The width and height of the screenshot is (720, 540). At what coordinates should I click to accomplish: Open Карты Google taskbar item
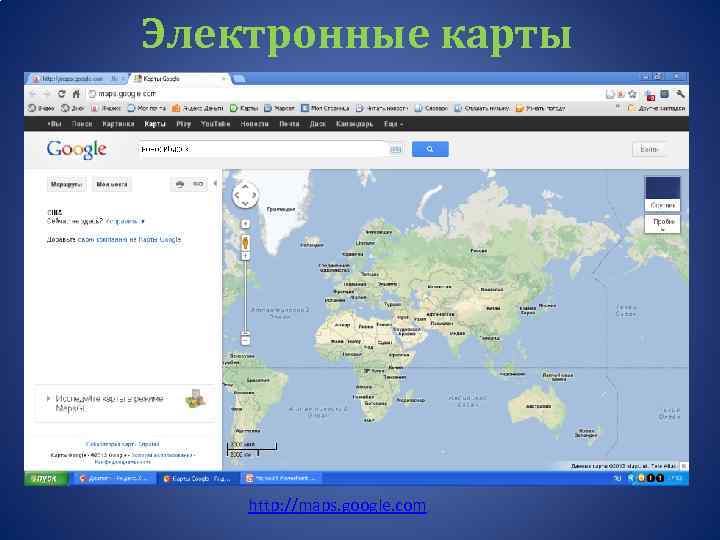coord(198,478)
